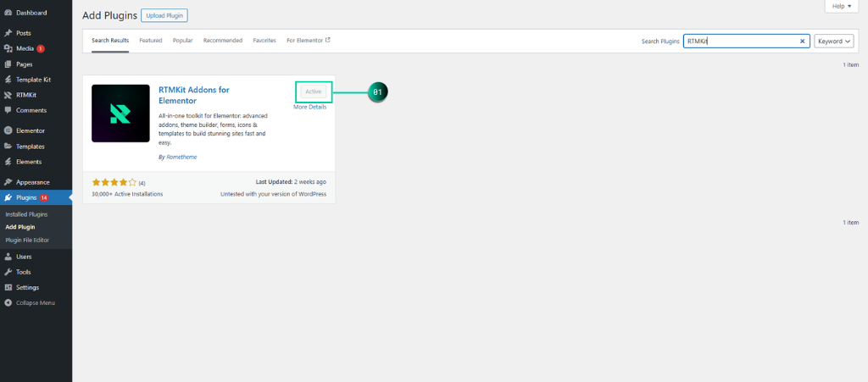
Task: Click the Appearance brush icon
Action: pyautogui.click(x=8, y=182)
